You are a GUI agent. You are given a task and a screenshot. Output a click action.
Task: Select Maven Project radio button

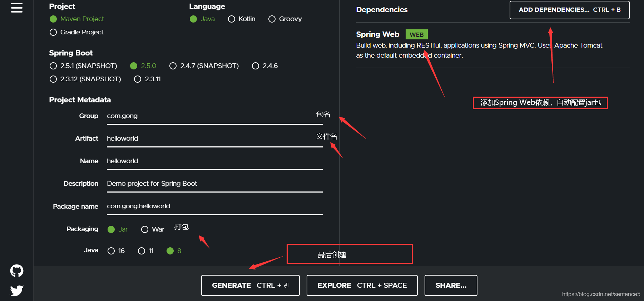77,19
